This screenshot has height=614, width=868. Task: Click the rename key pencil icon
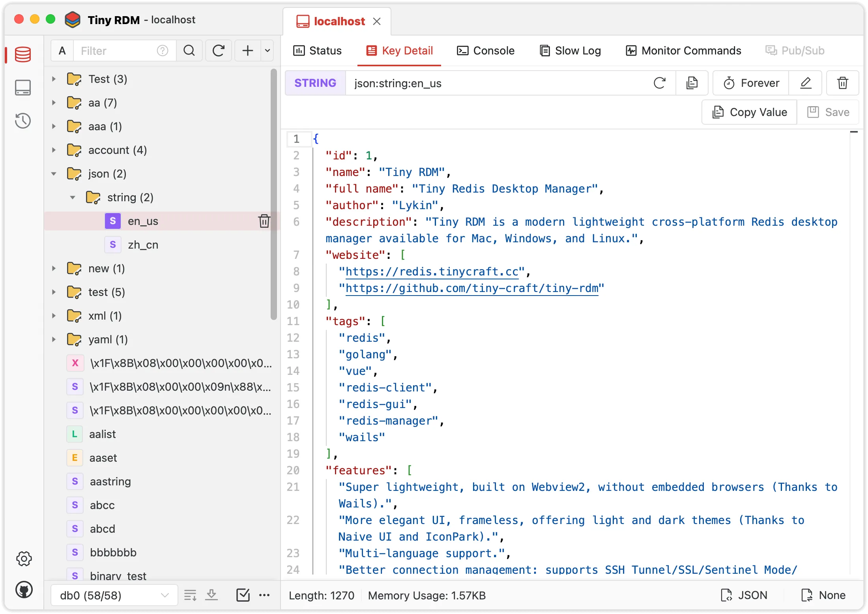click(x=805, y=83)
